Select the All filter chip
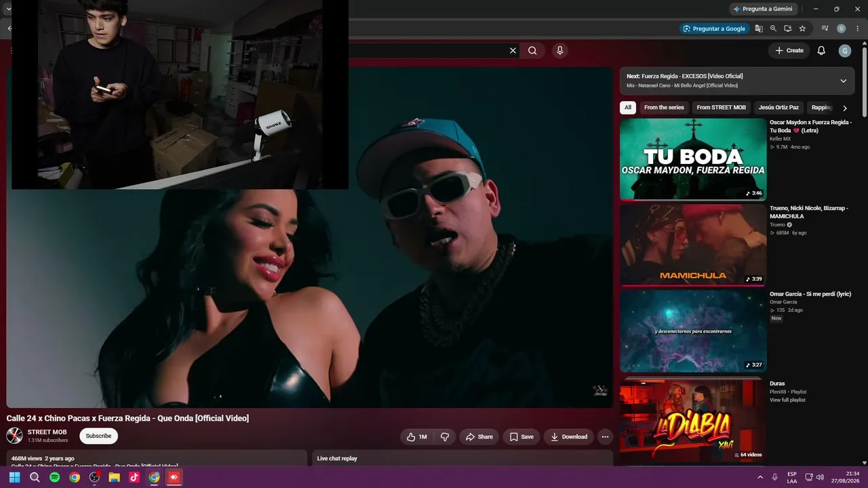868x488 pixels. click(628, 107)
